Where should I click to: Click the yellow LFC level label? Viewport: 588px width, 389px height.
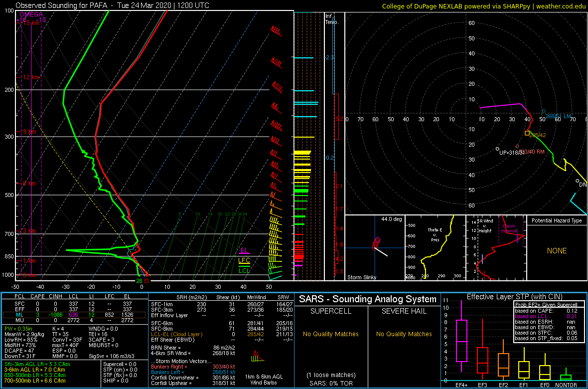click(244, 260)
